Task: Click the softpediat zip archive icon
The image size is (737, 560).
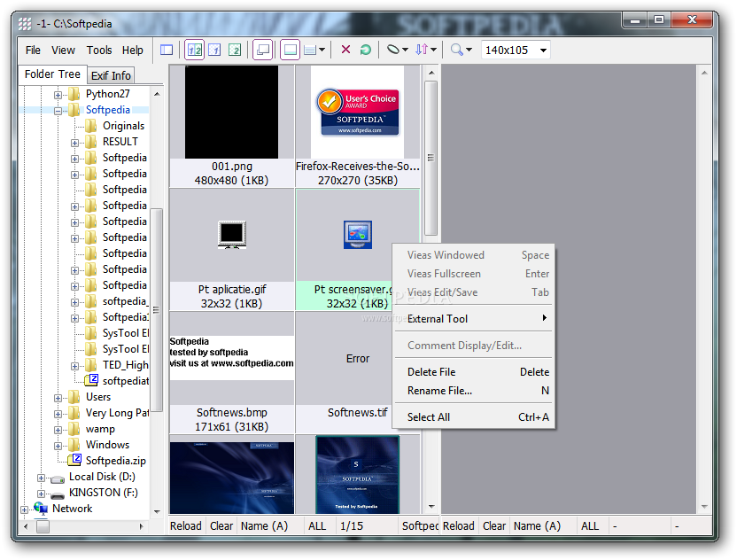Action: [91, 380]
